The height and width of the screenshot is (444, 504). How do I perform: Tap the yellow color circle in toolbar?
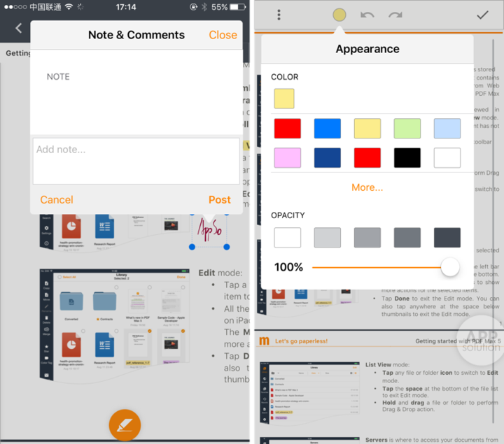click(339, 15)
